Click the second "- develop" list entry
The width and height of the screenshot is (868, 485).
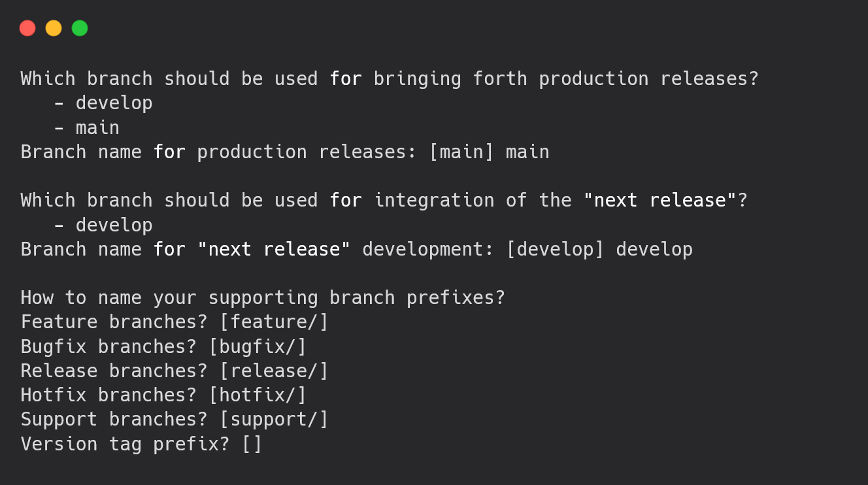pos(103,226)
